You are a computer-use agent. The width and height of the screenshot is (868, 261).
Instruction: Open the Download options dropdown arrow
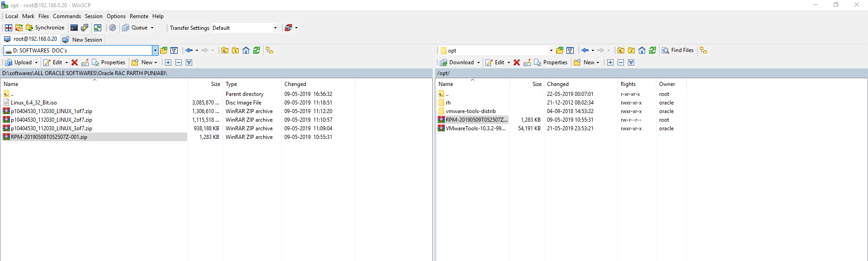[x=478, y=62]
